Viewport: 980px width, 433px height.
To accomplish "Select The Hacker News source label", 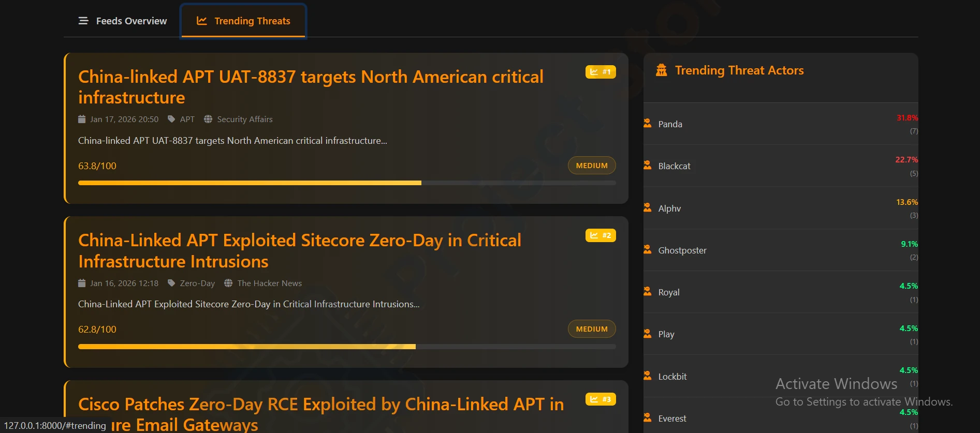I will tap(270, 283).
